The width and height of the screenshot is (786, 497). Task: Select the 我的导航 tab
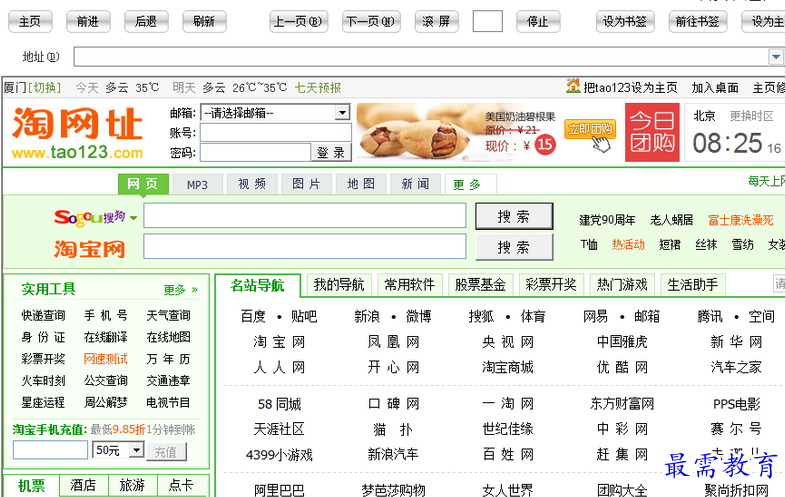coord(339,285)
